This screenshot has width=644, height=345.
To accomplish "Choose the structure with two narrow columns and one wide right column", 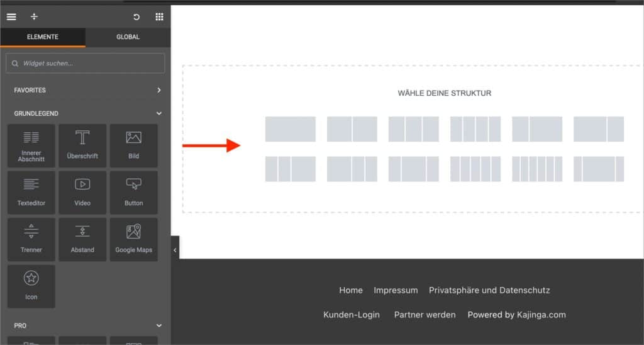I will pos(291,169).
